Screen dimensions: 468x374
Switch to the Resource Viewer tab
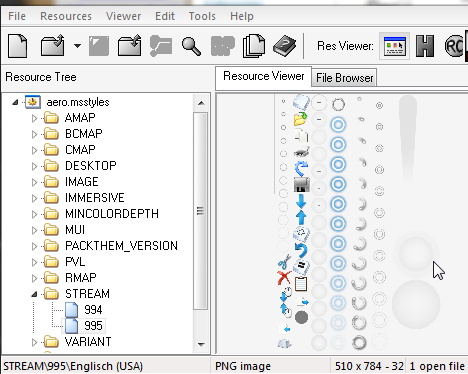coord(263,76)
